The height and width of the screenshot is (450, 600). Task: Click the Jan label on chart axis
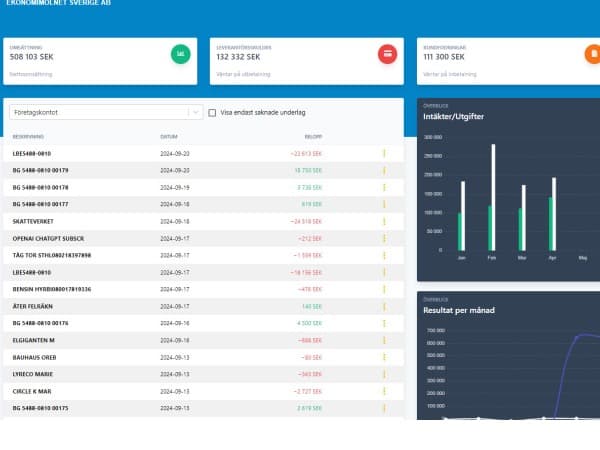point(461,258)
